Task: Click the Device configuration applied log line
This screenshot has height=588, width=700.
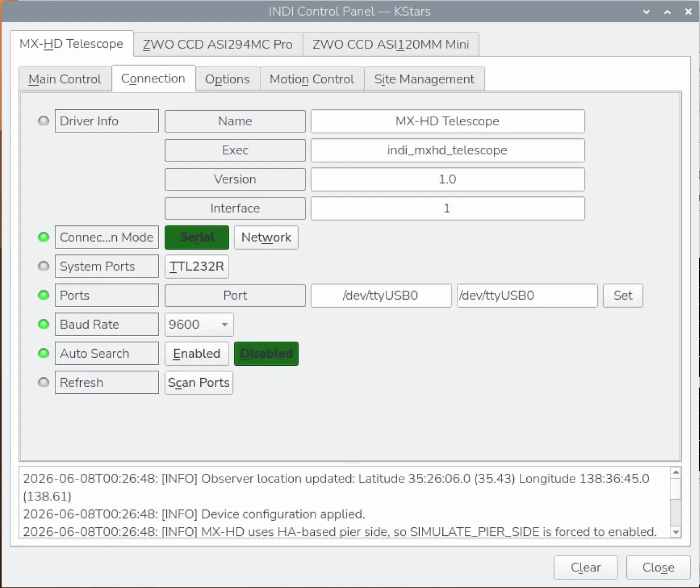Action: 194,514
